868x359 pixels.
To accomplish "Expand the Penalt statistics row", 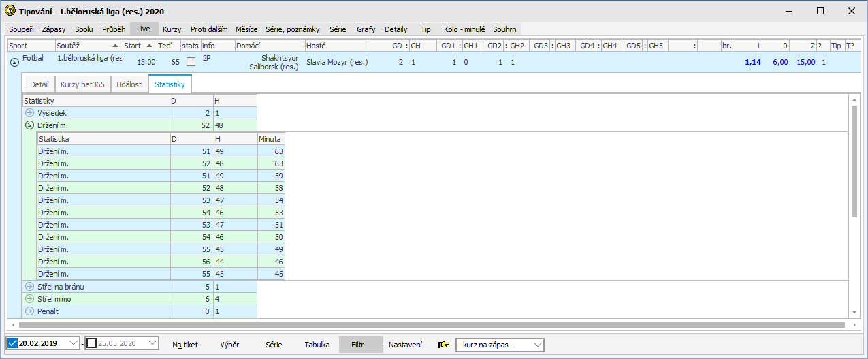I will tap(29, 311).
